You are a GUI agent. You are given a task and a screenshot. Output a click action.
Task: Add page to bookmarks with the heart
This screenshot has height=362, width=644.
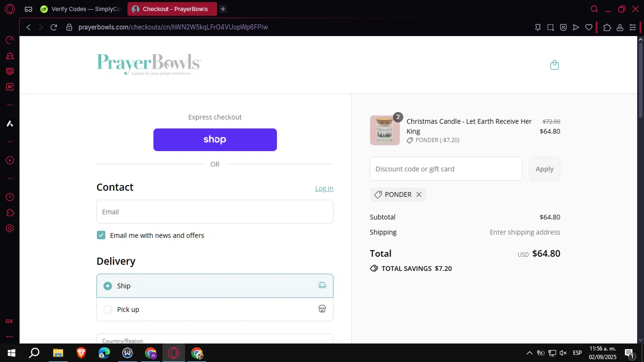[589, 27]
